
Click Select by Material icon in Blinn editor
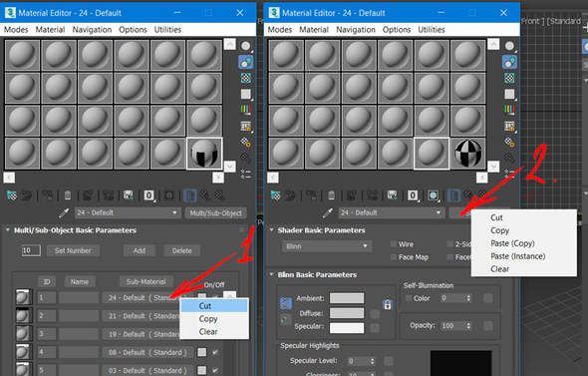coord(509,158)
